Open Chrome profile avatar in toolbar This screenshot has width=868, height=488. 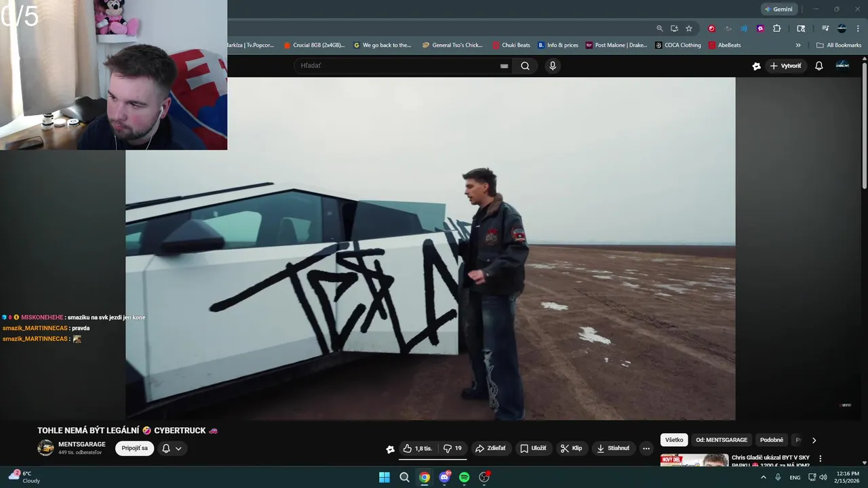point(842,28)
